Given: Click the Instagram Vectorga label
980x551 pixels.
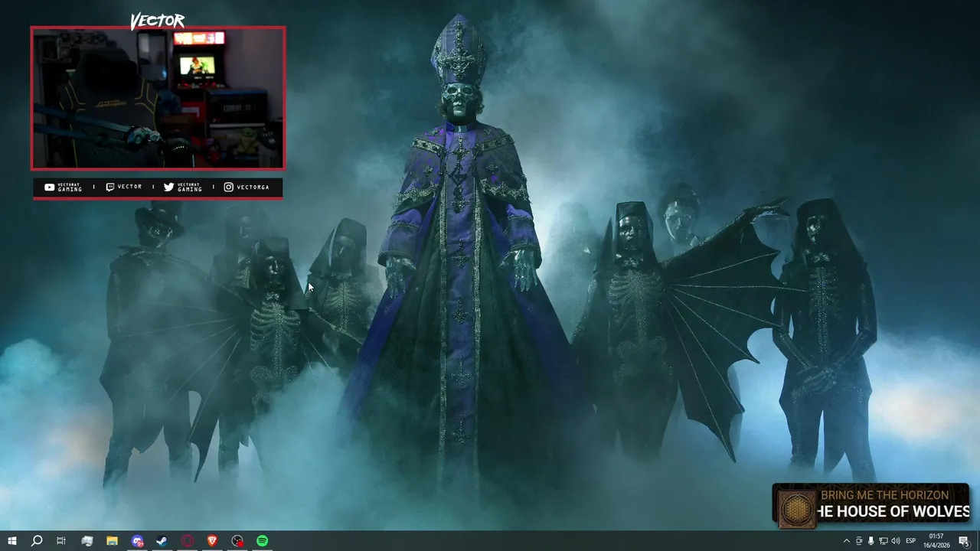Looking at the screenshot, I should [x=247, y=187].
